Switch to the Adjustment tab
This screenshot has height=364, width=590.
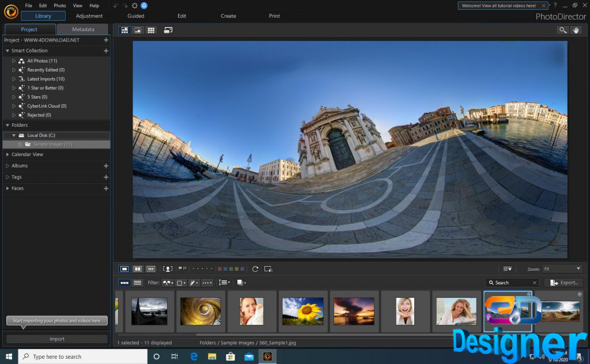(x=89, y=16)
